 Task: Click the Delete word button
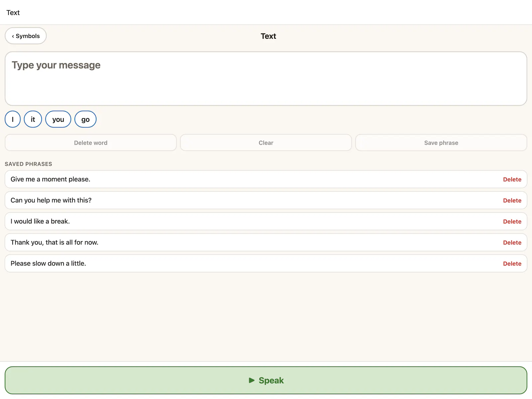pos(91,143)
